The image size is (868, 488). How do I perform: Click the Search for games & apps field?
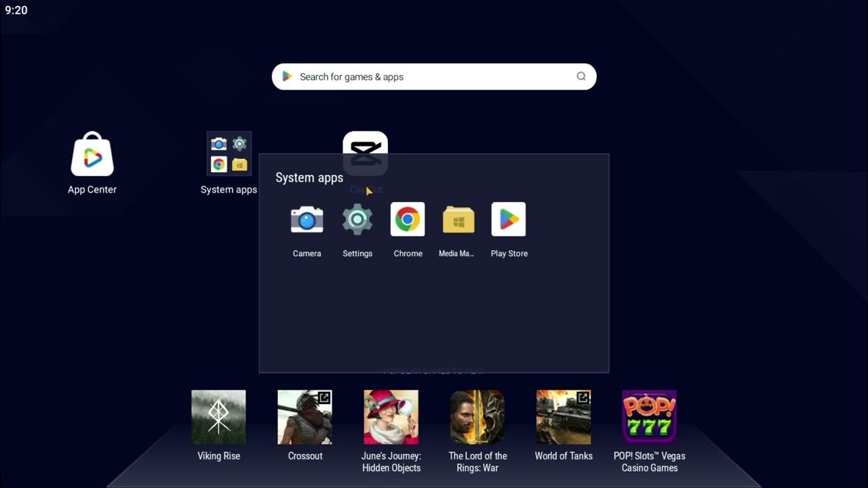pyautogui.click(x=434, y=77)
